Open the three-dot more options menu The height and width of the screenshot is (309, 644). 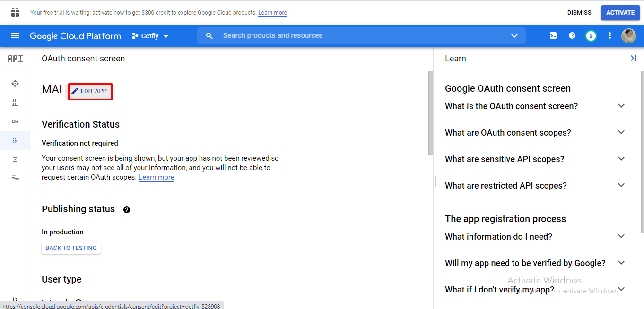pos(609,36)
